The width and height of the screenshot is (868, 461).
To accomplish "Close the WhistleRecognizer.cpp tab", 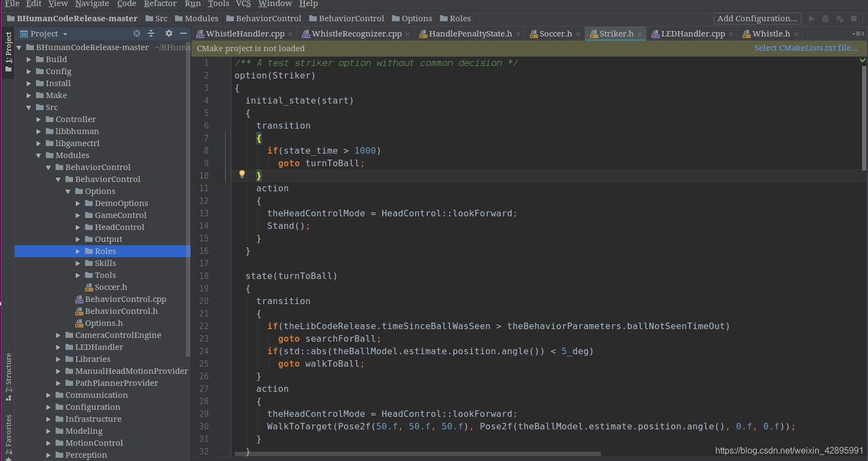I will (407, 34).
